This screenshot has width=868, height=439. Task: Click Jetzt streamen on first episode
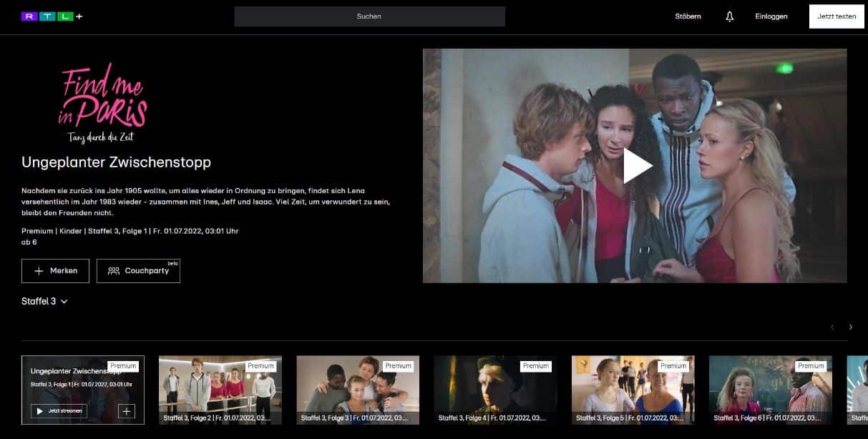tap(59, 411)
